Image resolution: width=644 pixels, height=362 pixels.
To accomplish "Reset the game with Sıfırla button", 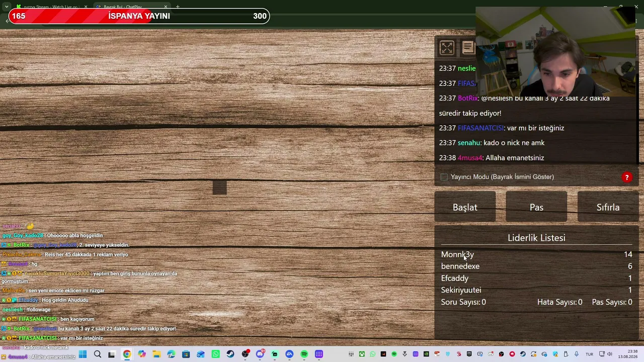I will tap(608, 207).
